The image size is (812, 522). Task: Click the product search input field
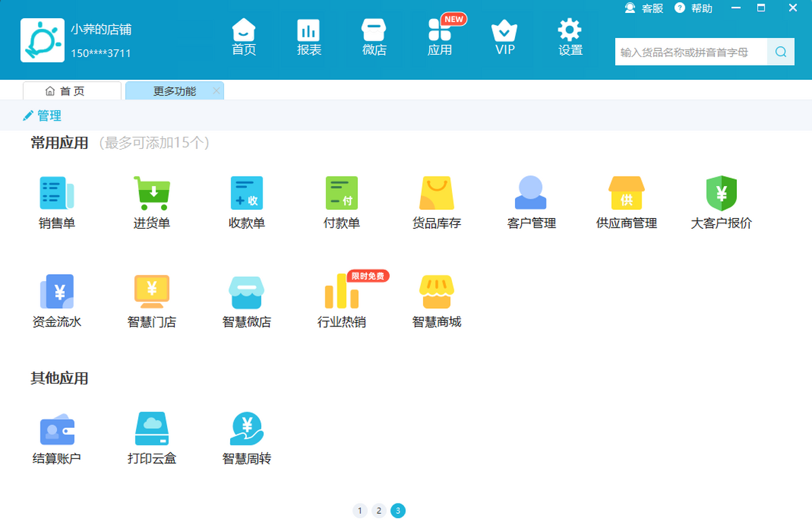(690, 52)
